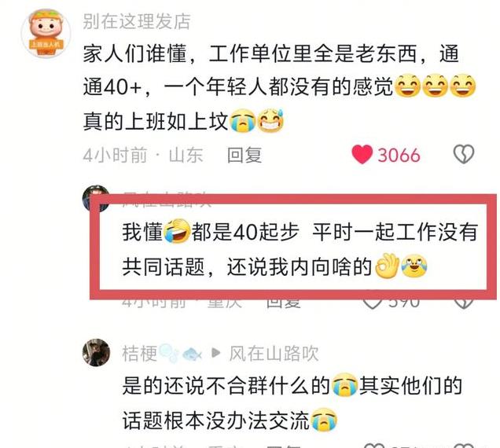Open avatar of 桔梗 commenter

pyautogui.click(x=96, y=352)
